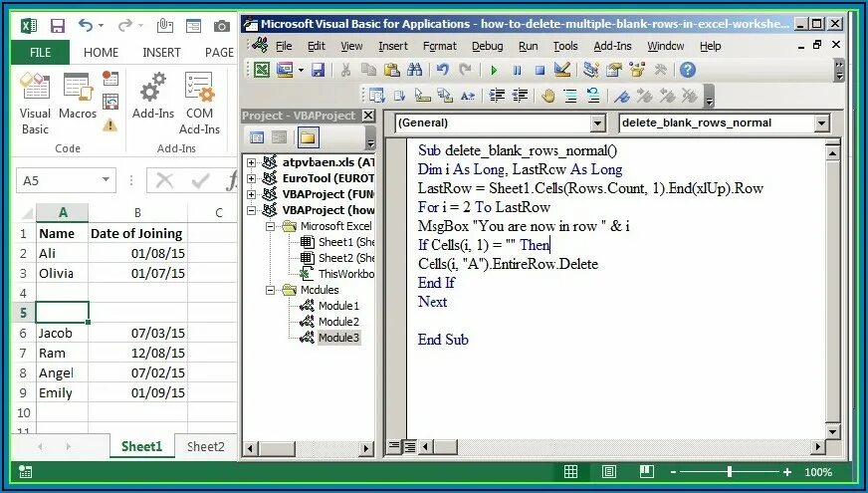This screenshot has height=493, width=868.
Task: Open the Format menu
Action: [x=440, y=46]
